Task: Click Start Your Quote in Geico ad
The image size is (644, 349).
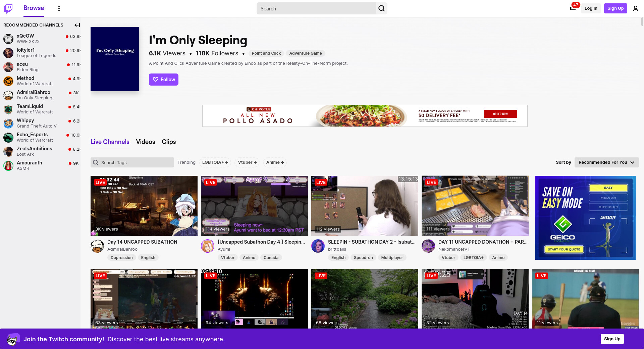Action: 564,249
